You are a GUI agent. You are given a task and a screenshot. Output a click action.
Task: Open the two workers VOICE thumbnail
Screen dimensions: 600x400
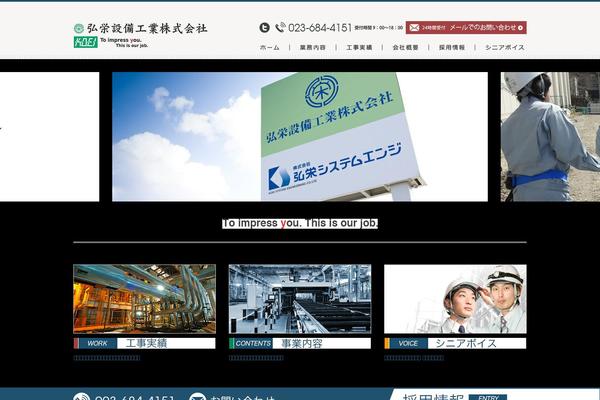click(x=455, y=299)
